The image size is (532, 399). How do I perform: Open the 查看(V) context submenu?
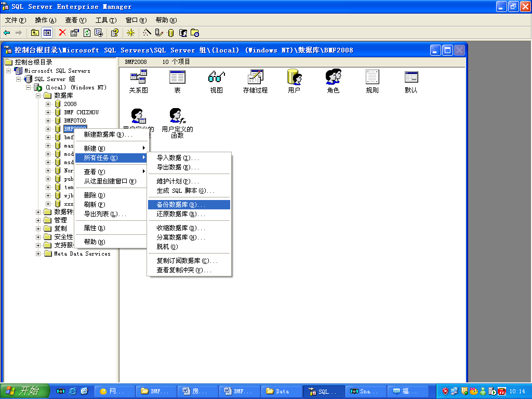click(x=112, y=171)
